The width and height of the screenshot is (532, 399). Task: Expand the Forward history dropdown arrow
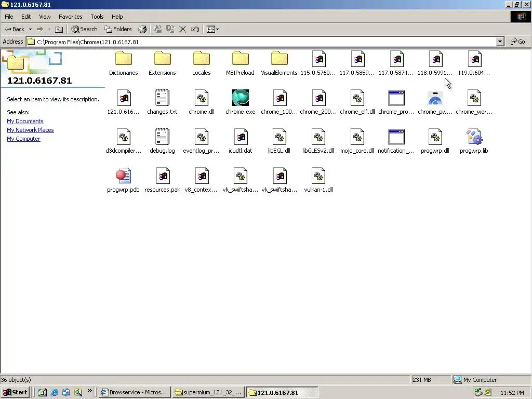click(49, 29)
